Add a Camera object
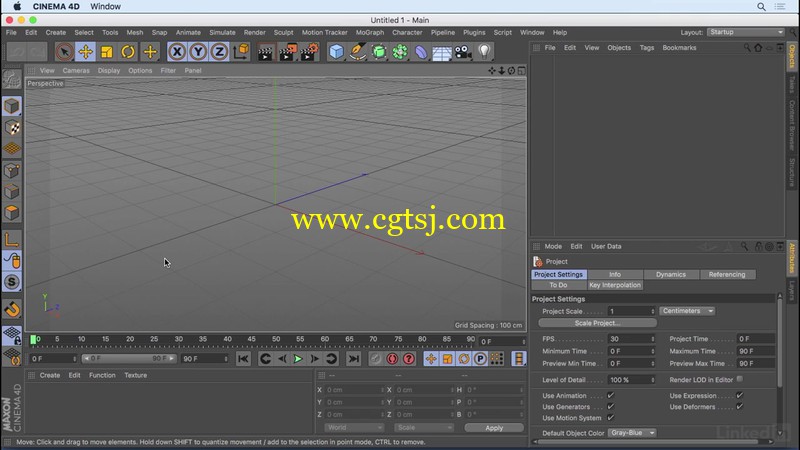Viewport: 800px width, 450px height. point(463,52)
